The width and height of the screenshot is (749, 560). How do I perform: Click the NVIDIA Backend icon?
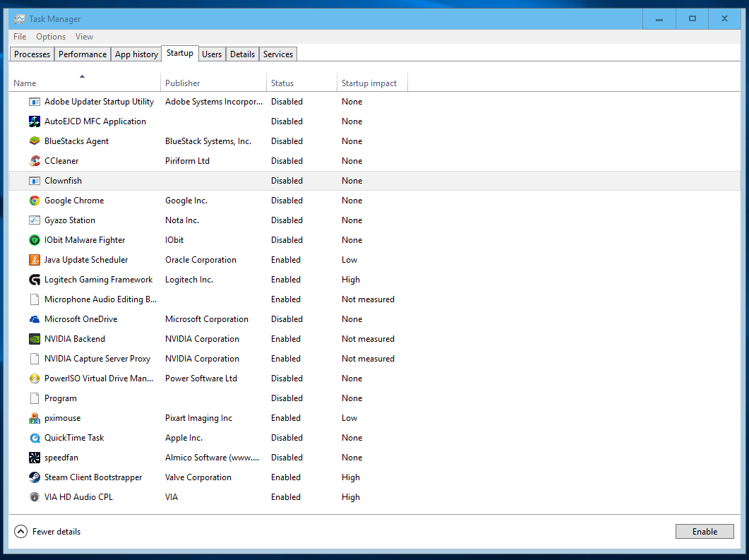(35, 339)
